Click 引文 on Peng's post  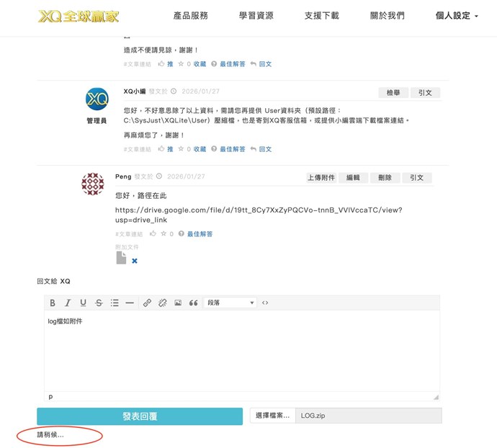[x=417, y=178]
